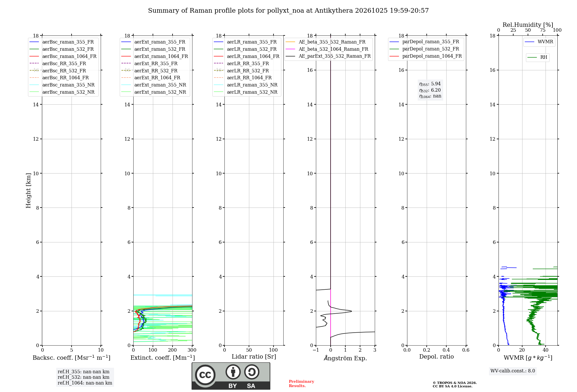Click the Backsc. coeff. axis label
The width and height of the screenshot is (577, 392).
(72, 358)
